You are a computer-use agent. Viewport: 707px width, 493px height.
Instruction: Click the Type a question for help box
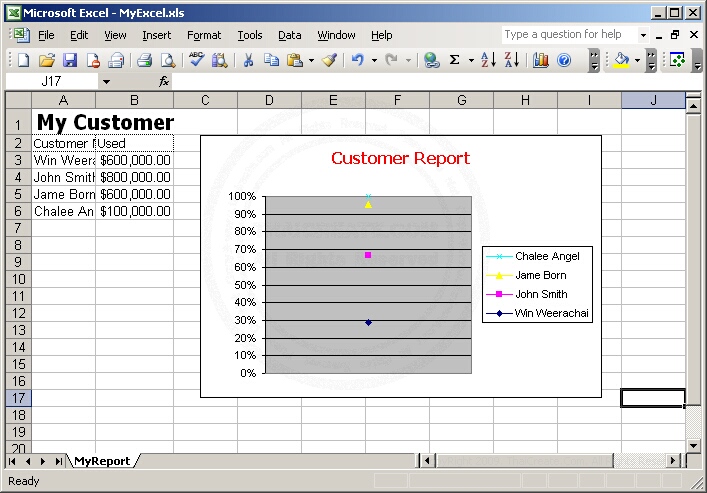tap(569, 34)
